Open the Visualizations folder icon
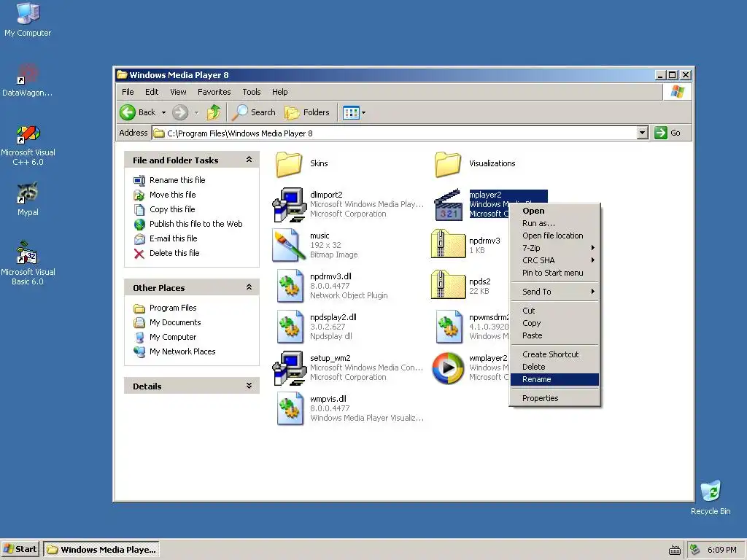 [x=448, y=164]
